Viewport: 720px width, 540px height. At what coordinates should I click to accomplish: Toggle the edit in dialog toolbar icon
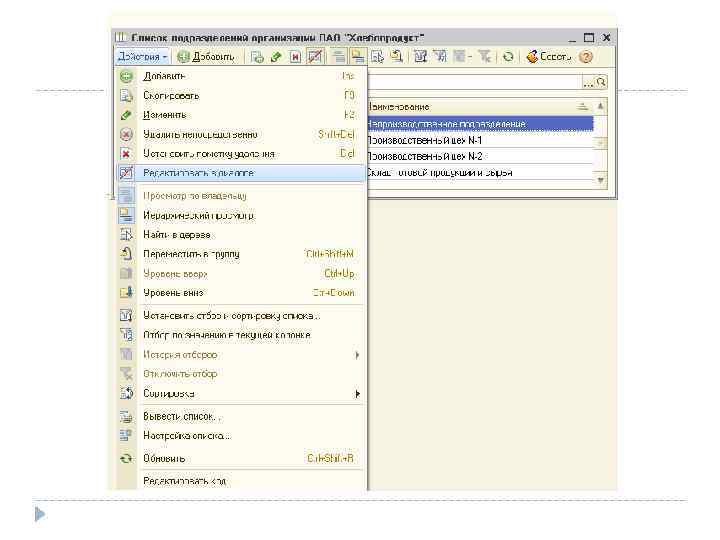pyautogui.click(x=315, y=57)
